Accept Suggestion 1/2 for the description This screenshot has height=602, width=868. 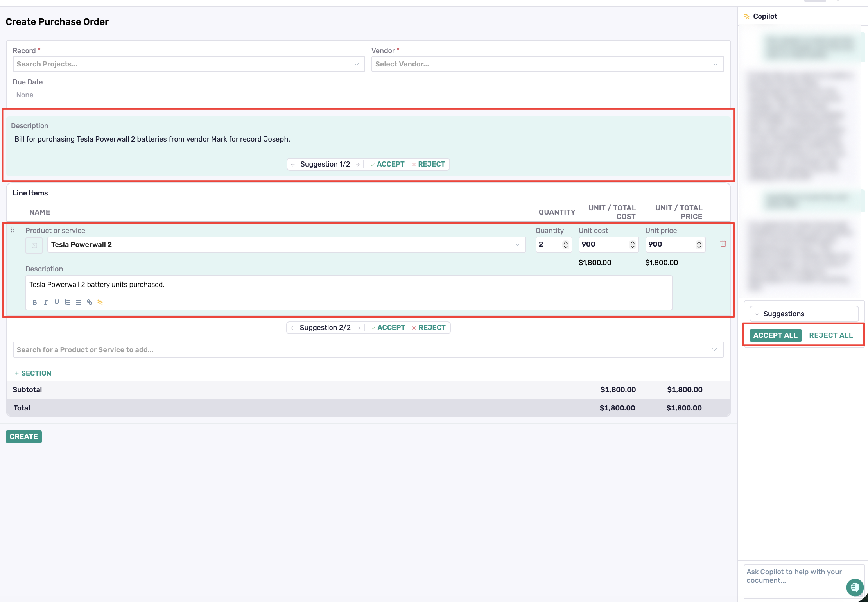click(387, 164)
